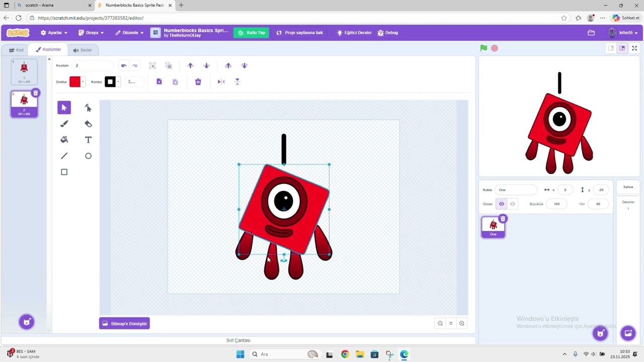Click the Debug button
The width and height of the screenshot is (644, 362).
(x=387, y=33)
